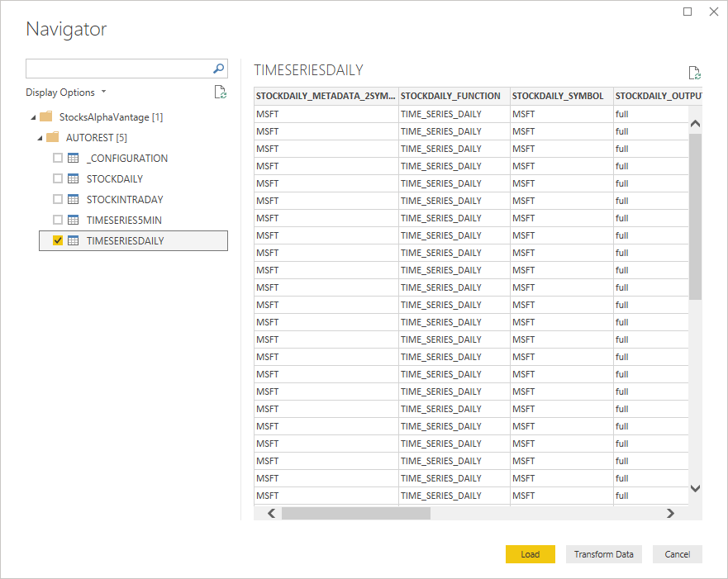Open the Display Options dropdown
Viewport: 728px width, 579px height.
[x=66, y=93]
